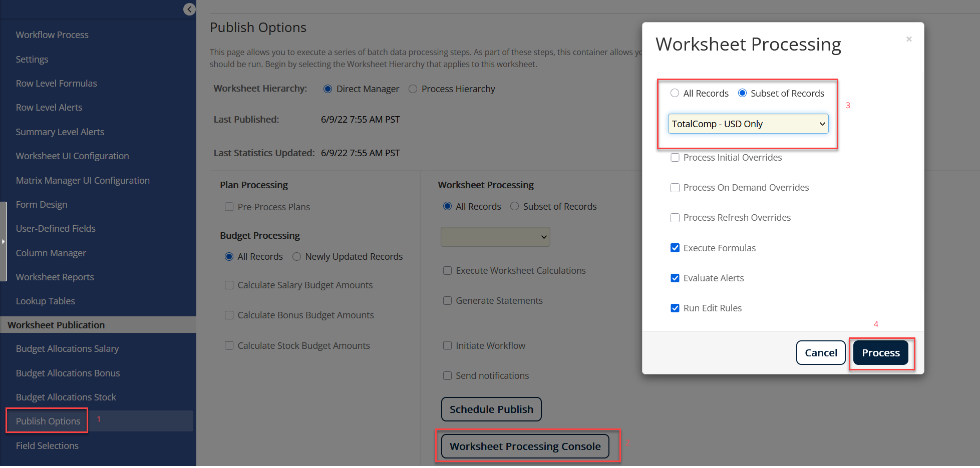Open Budget Allocations Salary
Viewport: 980px width, 468px height.
68,348
